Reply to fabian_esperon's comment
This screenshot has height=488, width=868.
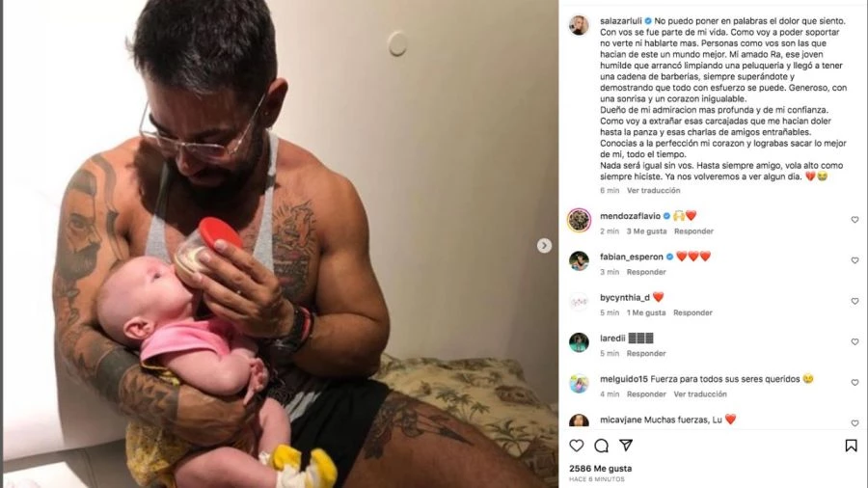646,272
